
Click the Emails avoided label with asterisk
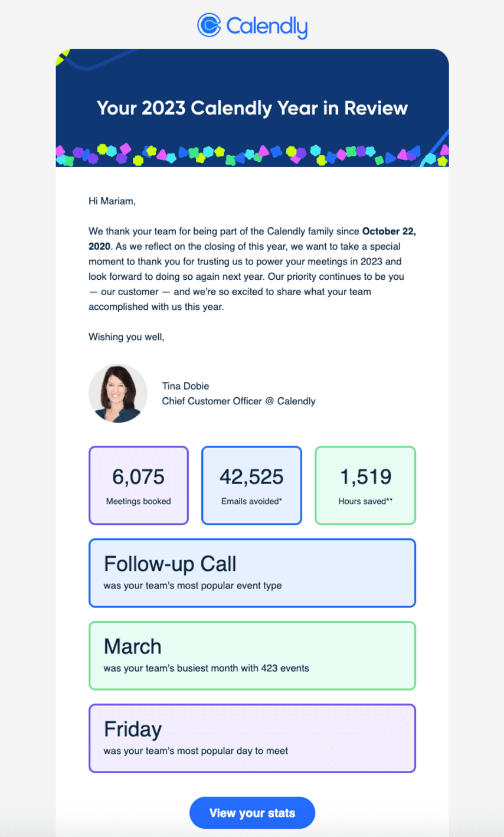pos(251,501)
